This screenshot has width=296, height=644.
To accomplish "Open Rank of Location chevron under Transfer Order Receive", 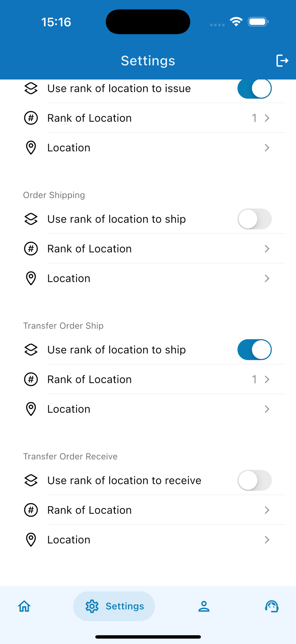I will point(267,510).
